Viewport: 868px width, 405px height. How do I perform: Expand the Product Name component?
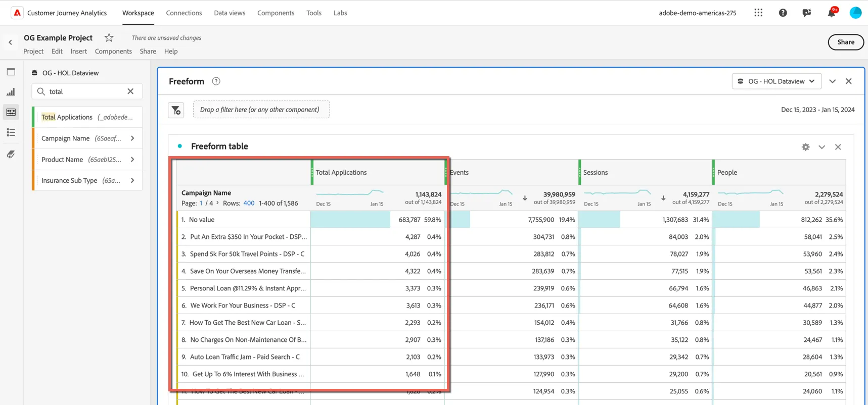[x=132, y=160]
